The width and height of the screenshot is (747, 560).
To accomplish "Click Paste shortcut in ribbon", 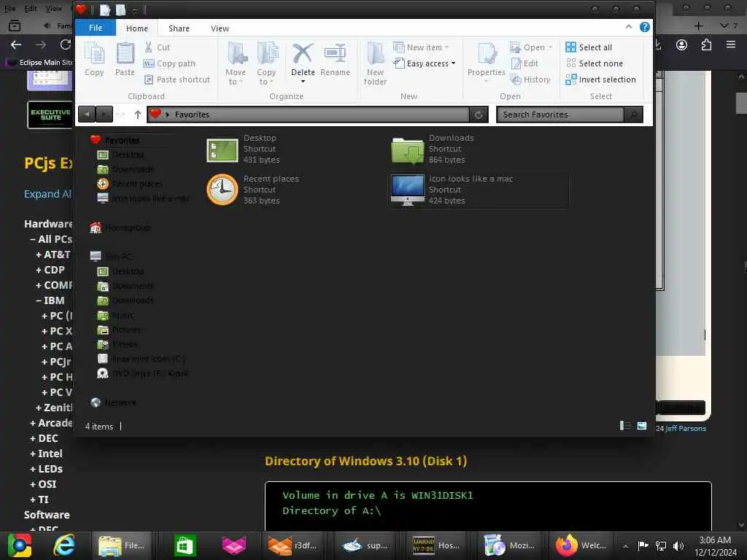I will click(177, 79).
